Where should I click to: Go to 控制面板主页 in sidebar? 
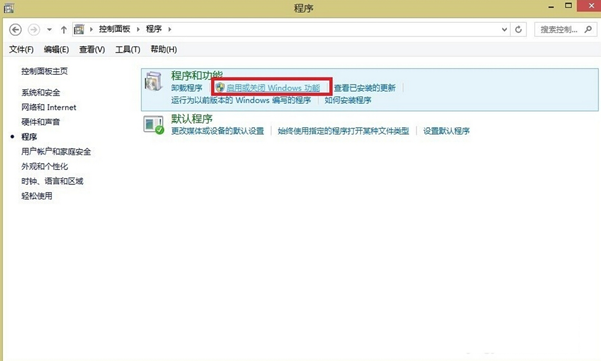tap(44, 71)
